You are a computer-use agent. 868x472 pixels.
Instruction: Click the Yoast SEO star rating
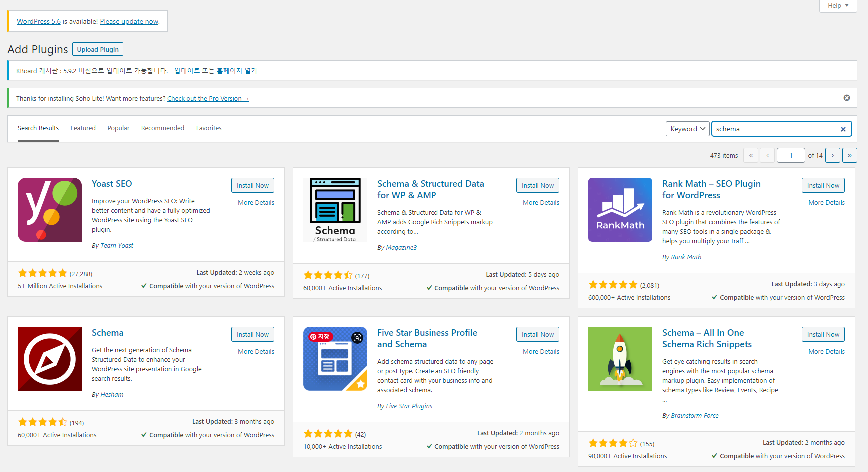pos(43,273)
